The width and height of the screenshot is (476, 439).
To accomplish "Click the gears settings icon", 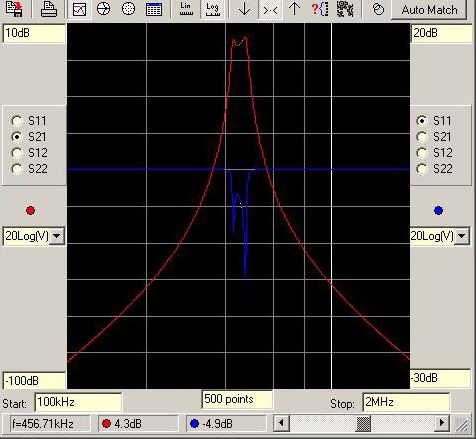I will (x=345, y=9).
